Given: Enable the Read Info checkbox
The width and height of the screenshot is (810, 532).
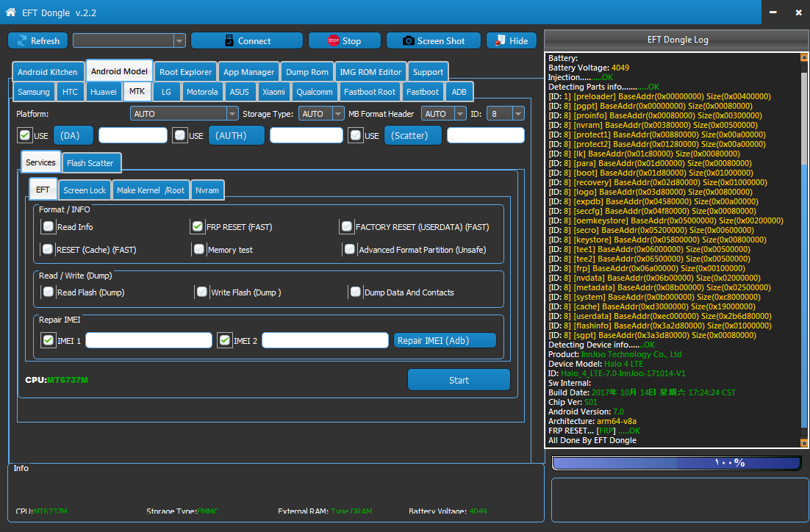Looking at the screenshot, I should (48, 226).
